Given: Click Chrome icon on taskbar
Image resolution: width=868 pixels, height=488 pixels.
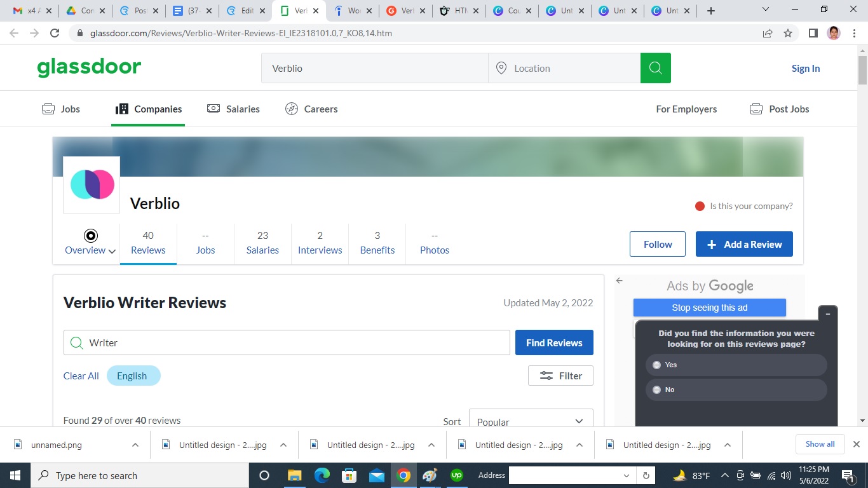Looking at the screenshot, I should [x=403, y=475].
